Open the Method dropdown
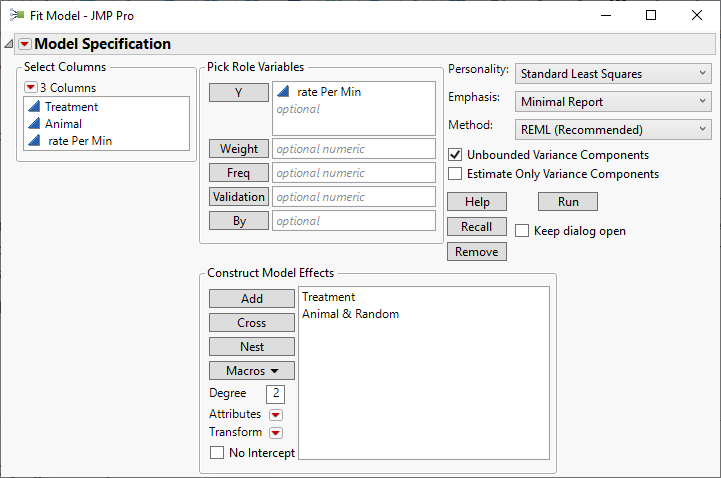This screenshot has height=478, width=721. (x=613, y=129)
